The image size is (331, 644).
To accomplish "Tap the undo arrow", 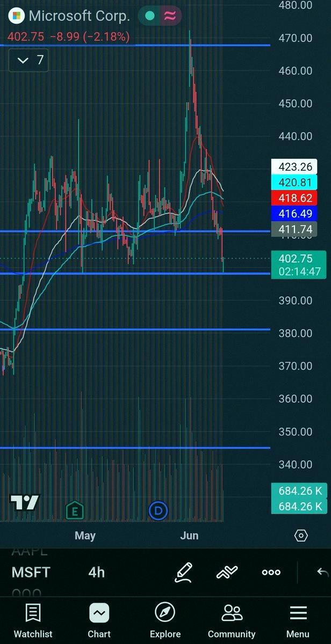I will 323,572.
